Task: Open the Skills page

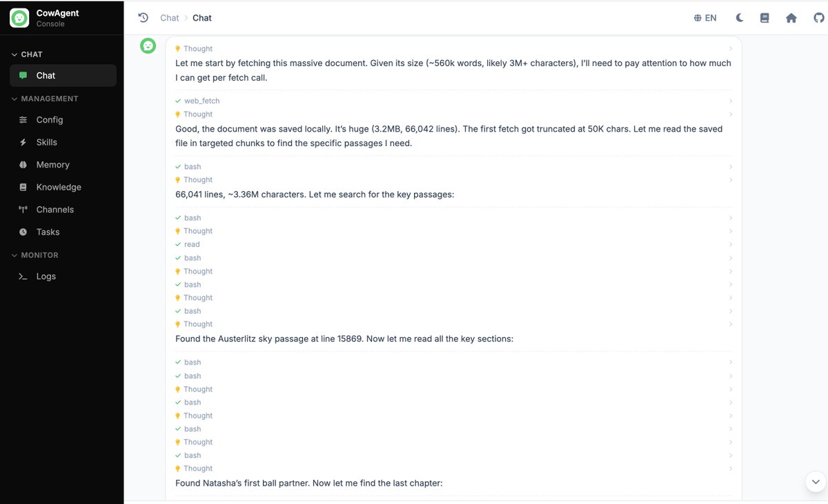Action: (x=63, y=142)
